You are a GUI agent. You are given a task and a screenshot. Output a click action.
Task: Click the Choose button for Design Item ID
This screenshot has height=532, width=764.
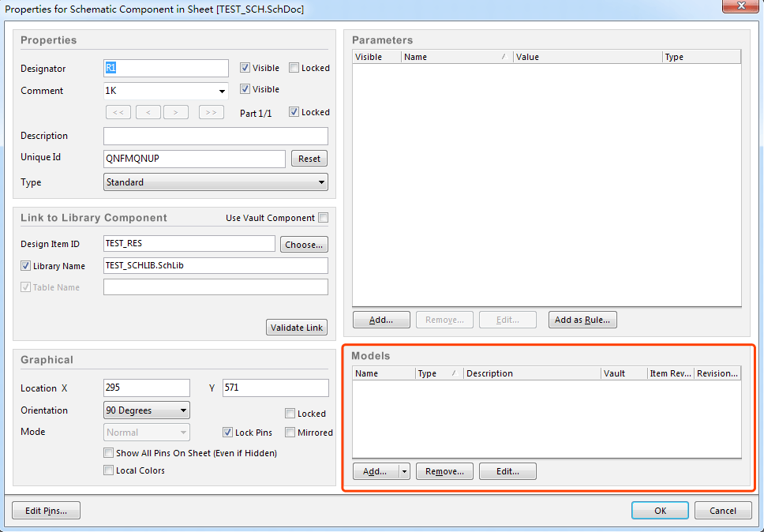(x=304, y=245)
